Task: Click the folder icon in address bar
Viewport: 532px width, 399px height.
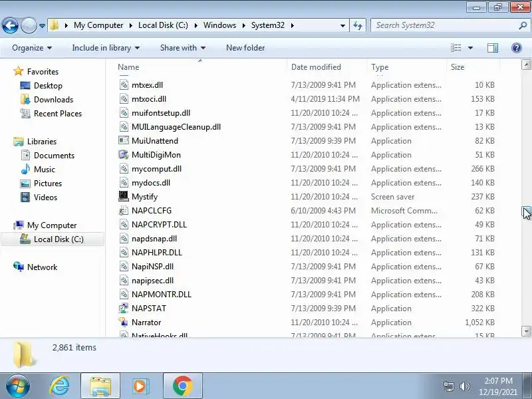Action: tap(55, 25)
